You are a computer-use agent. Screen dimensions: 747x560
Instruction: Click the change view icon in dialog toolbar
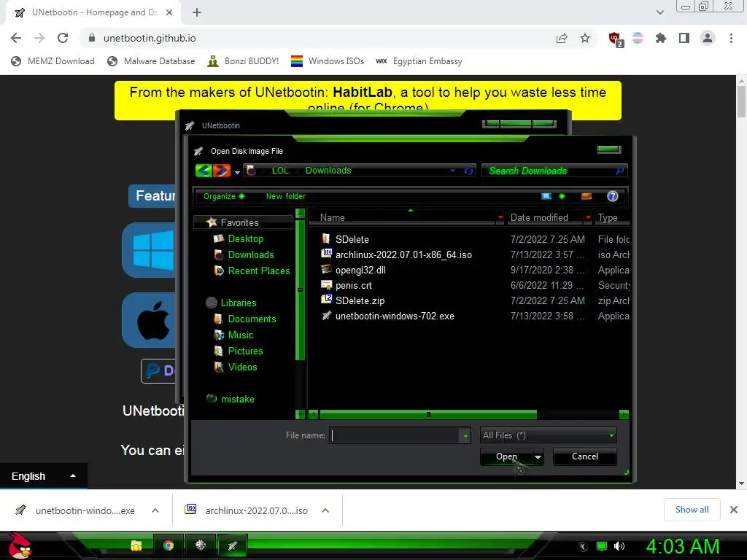click(546, 196)
